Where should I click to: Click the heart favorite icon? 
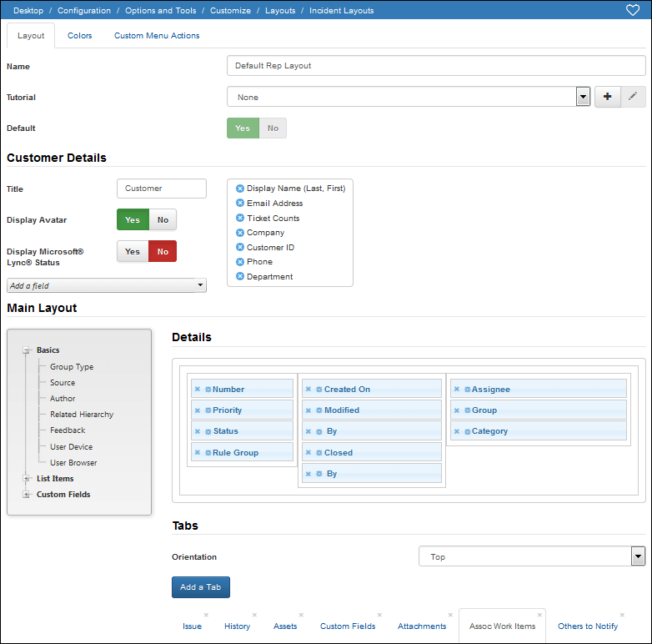[x=633, y=10]
